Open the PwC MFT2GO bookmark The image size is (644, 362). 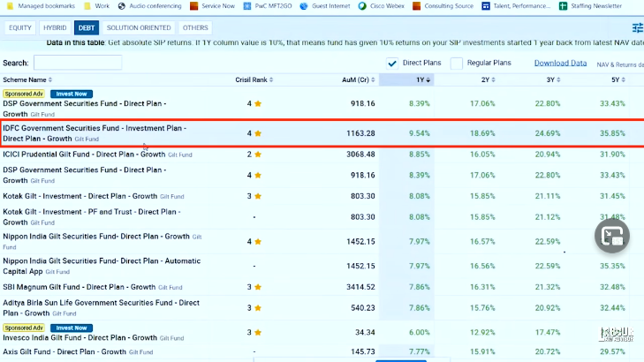point(268,6)
